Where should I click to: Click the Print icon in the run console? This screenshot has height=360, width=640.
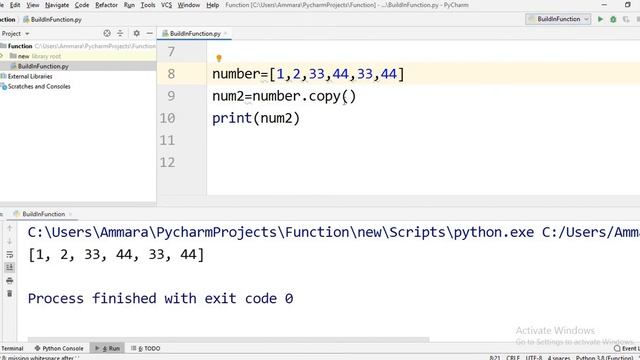(x=10, y=280)
